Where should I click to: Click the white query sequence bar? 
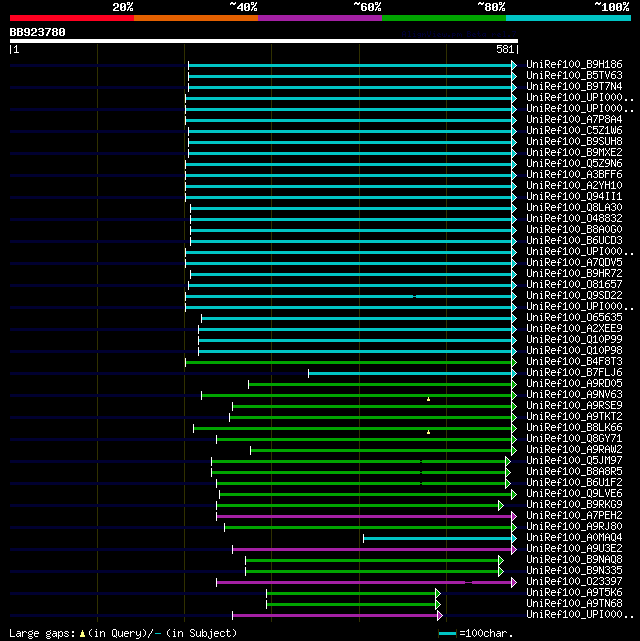click(264, 41)
